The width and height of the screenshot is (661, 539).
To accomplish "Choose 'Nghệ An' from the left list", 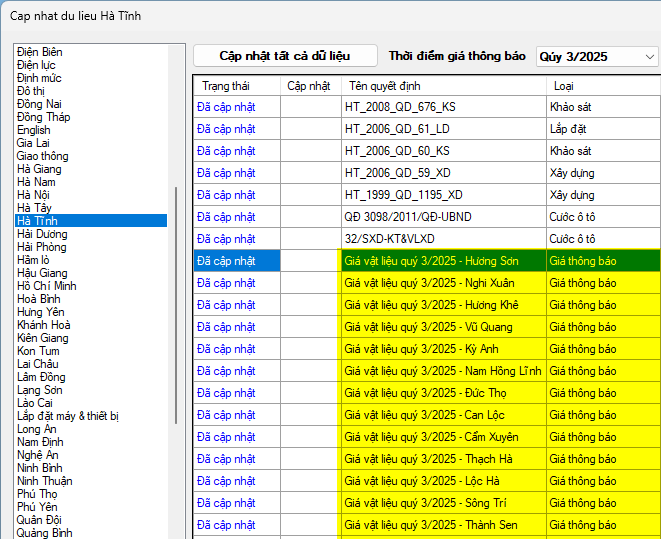I will click(39, 455).
